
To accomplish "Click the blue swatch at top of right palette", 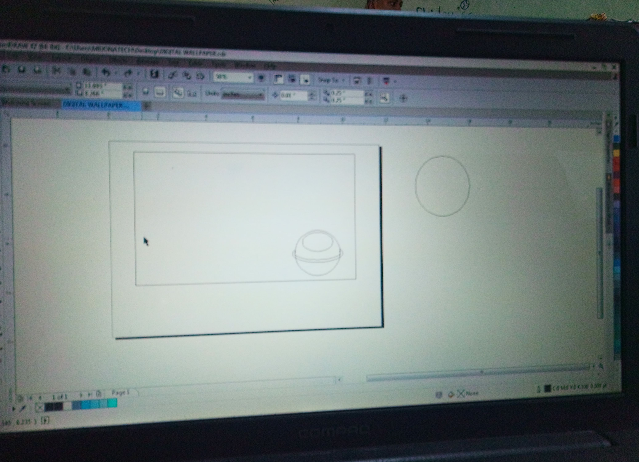I will click(x=615, y=141).
